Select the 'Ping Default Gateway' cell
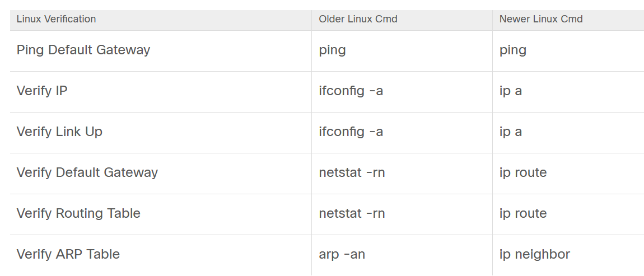 tap(83, 50)
